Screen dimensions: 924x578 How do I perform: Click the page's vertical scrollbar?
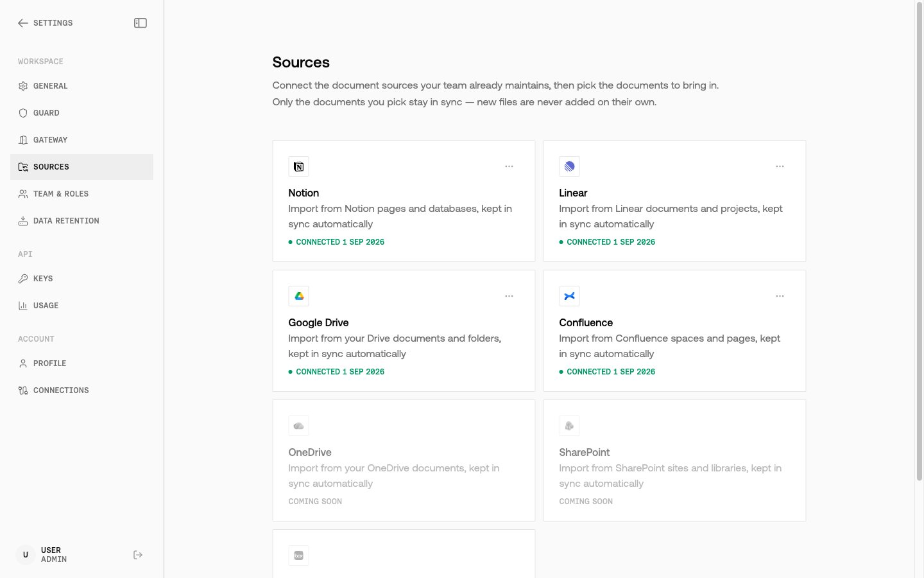pyautogui.click(x=919, y=243)
